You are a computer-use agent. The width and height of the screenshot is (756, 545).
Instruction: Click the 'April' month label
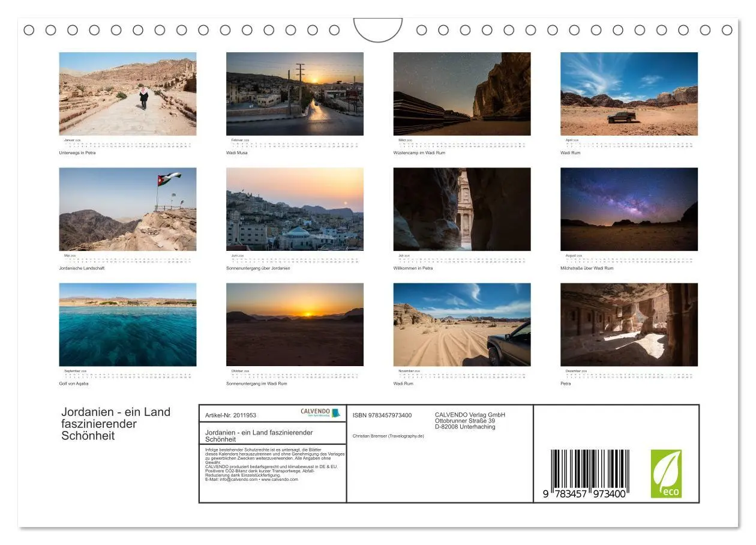(x=569, y=140)
